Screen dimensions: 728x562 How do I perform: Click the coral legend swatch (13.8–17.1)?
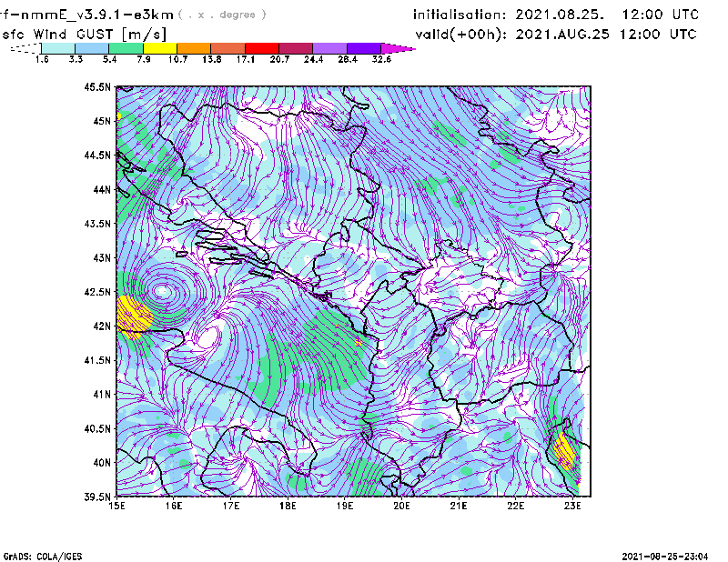tap(228, 48)
